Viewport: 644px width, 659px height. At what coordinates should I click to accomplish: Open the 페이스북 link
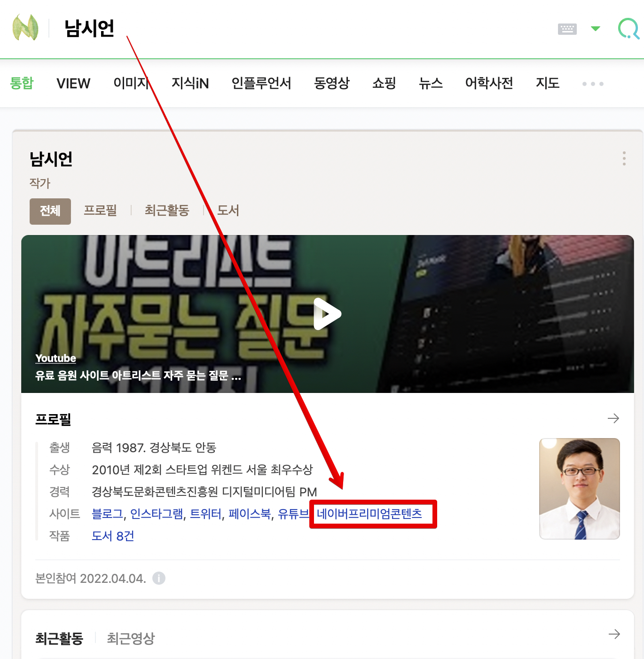[250, 514]
